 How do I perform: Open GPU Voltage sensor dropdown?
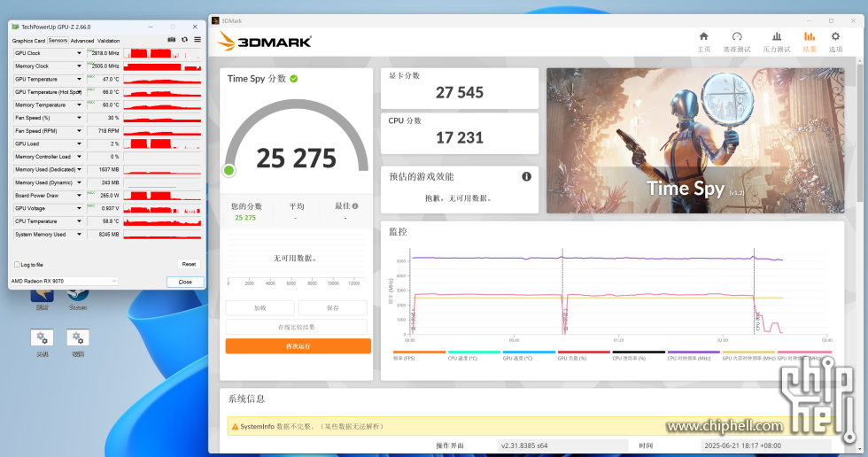[x=79, y=209]
